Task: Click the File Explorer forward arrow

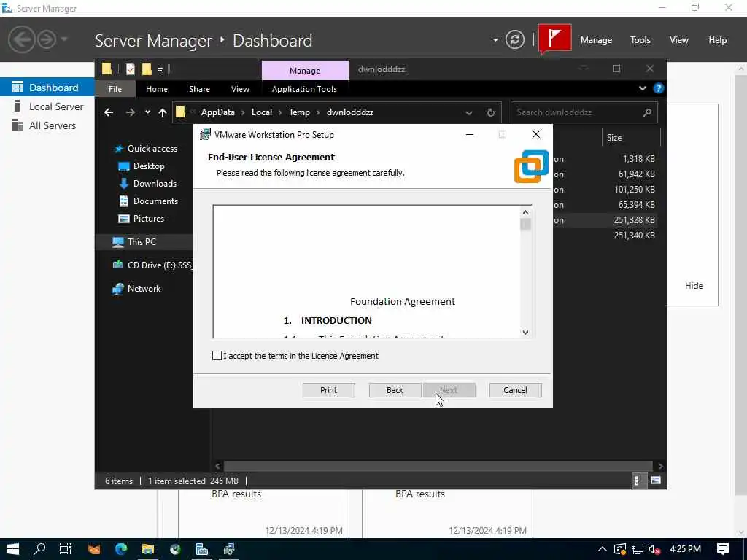Action: click(x=130, y=112)
